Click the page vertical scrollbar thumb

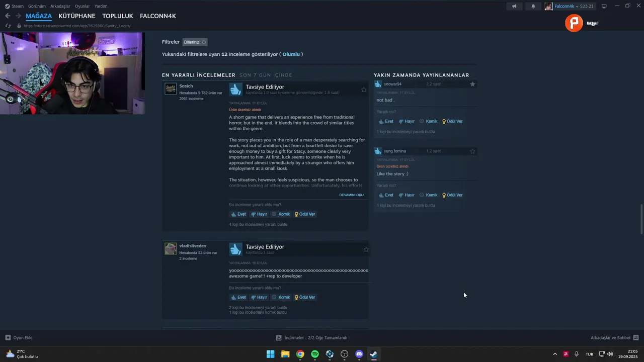coord(641,219)
